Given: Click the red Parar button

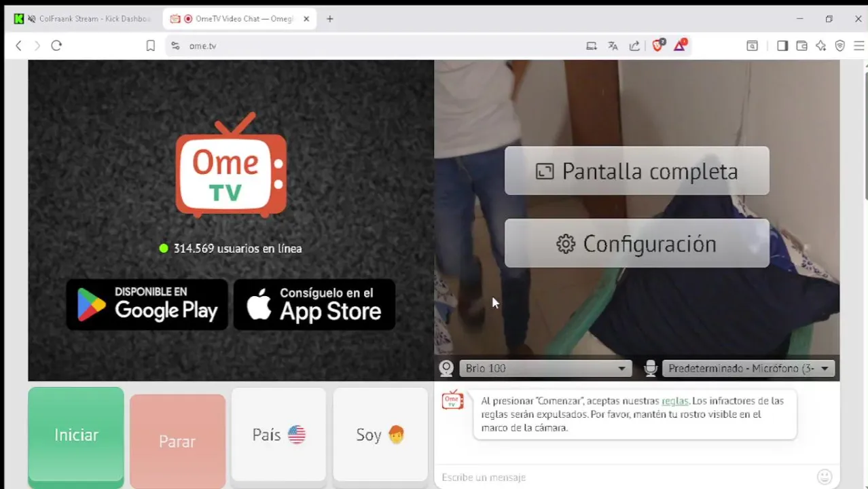Looking at the screenshot, I should (177, 441).
